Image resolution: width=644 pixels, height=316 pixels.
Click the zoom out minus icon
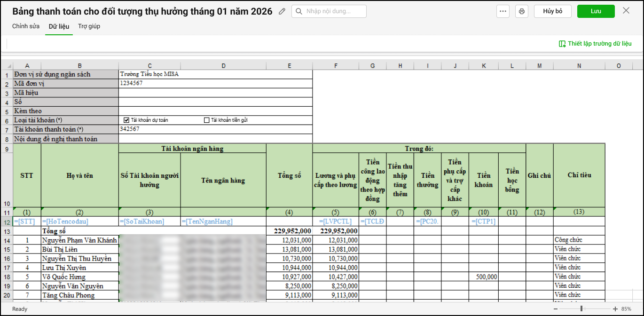point(556,309)
